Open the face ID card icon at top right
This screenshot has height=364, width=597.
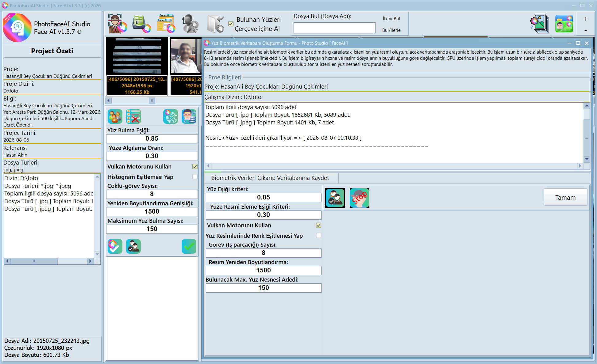coord(564,24)
